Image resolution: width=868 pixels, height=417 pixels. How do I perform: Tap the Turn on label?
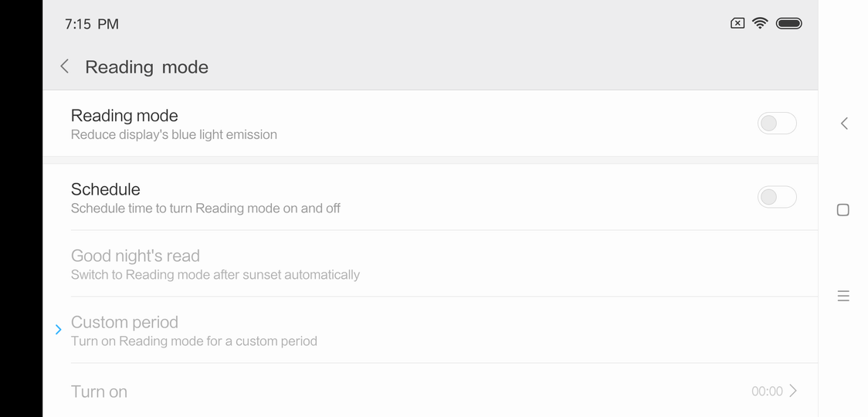[x=99, y=392]
